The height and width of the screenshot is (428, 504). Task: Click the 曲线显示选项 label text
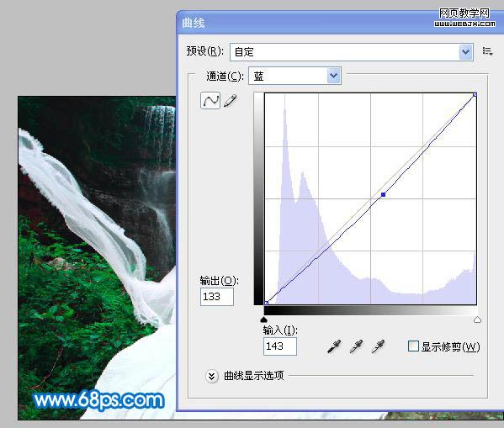pos(254,376)
